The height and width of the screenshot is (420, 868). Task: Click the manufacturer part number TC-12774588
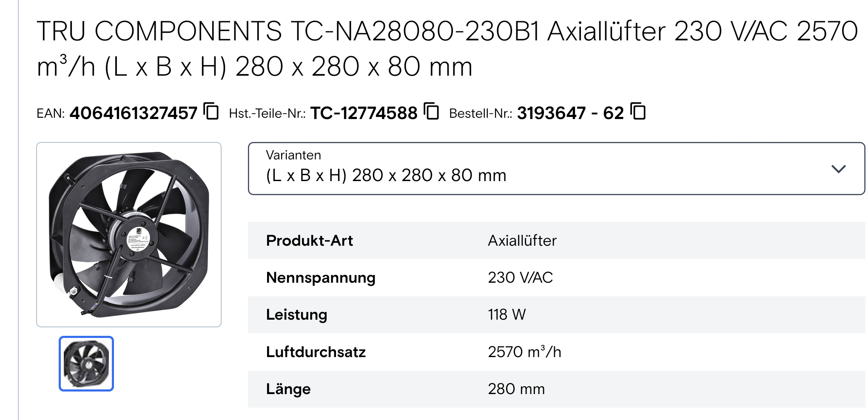pyautogui.click(x=364, y=113)
